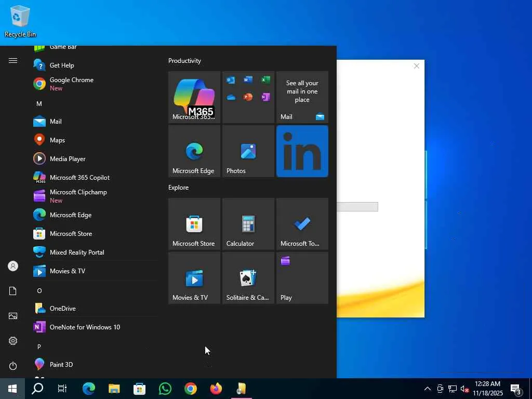The width and height of the screenshot is (532, 399).
Task: Click the Movies & TV tile
Action: click(194, 278)
